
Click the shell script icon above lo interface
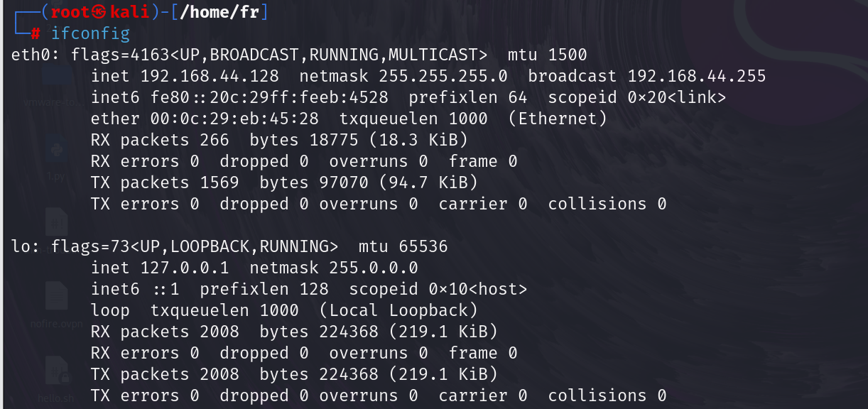tap(56, 222)
